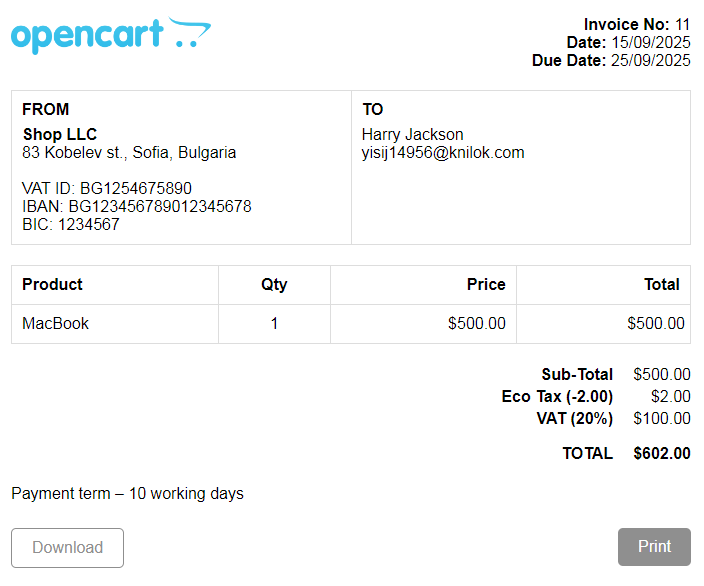Viewport: 704px width, 586px height.
Task: Click the VAT ID BG1254675890 text
Action: (107, 188)
